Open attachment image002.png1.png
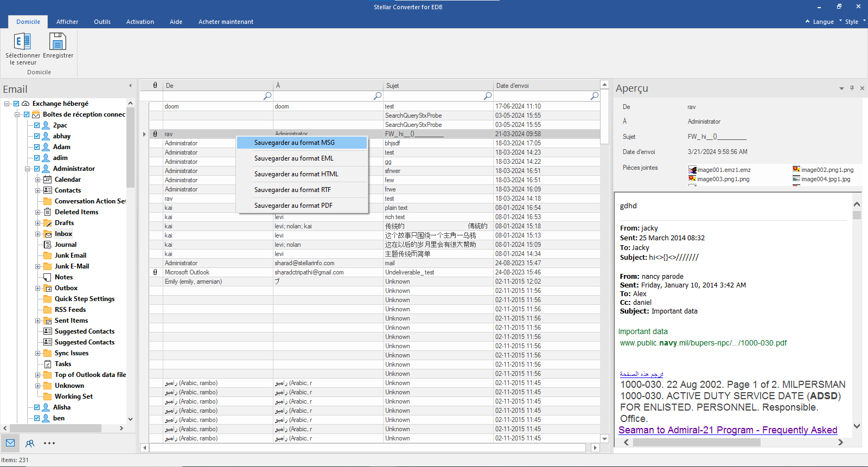Screen dimensions: 868x467 [x=823, y=170]
